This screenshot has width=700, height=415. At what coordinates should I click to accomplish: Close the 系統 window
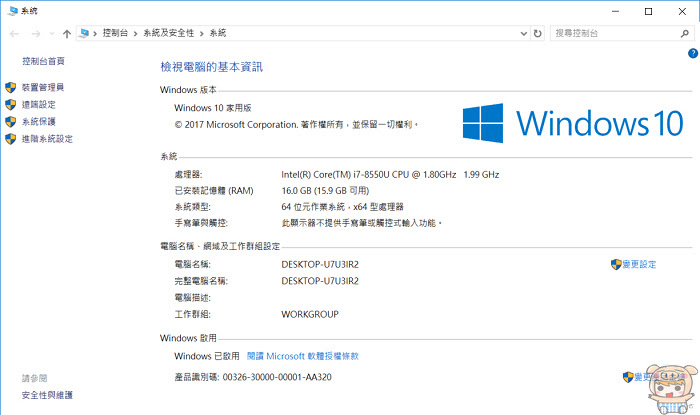click(x=682, y=11)
